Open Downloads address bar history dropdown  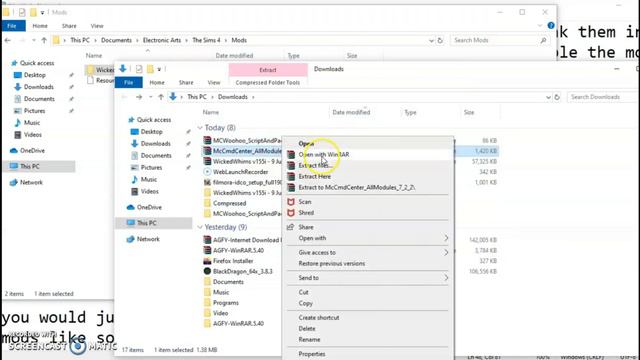(548, 97)
